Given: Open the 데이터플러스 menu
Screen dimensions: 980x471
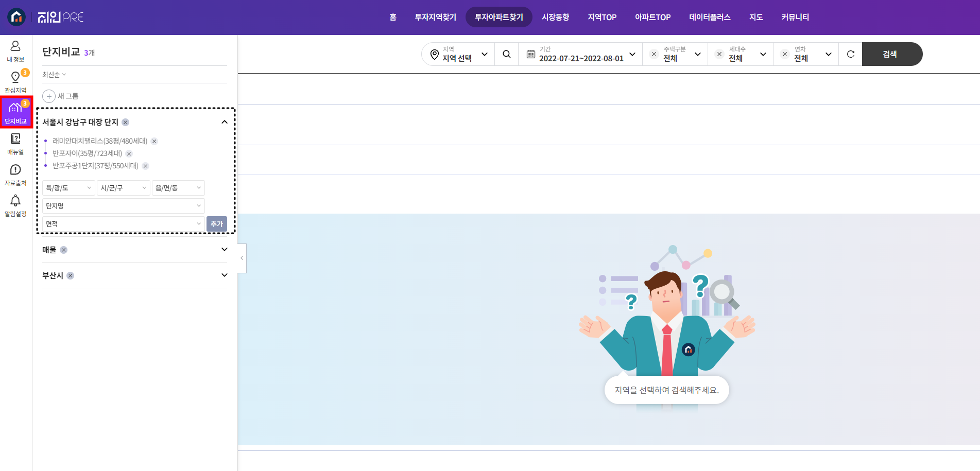Looking at the screenshot, I should click(x=710, y=17).
